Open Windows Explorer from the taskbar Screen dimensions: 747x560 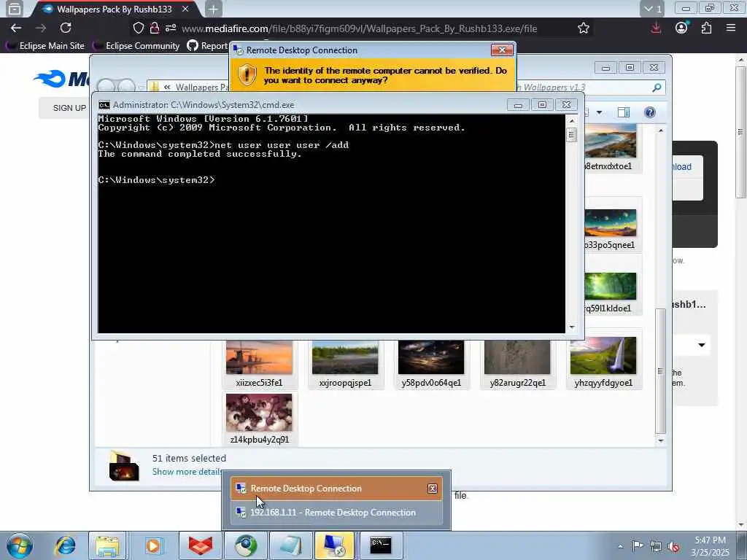coord(108,545)
